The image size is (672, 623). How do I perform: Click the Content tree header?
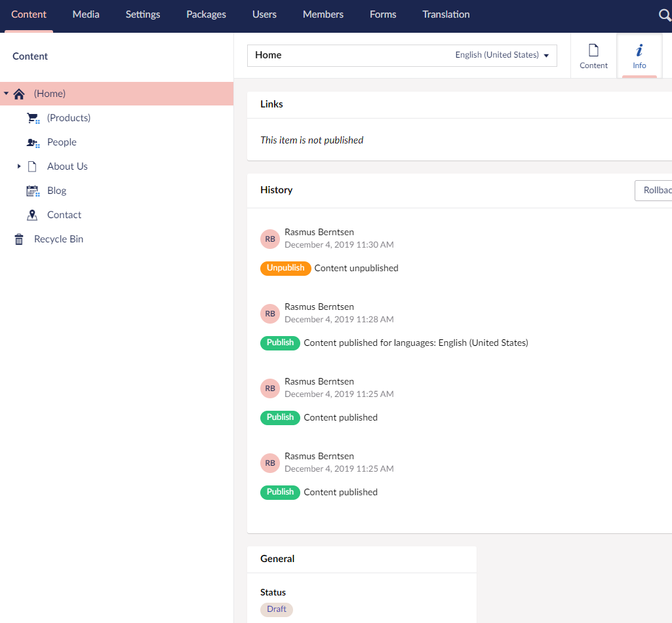(30, 56)
